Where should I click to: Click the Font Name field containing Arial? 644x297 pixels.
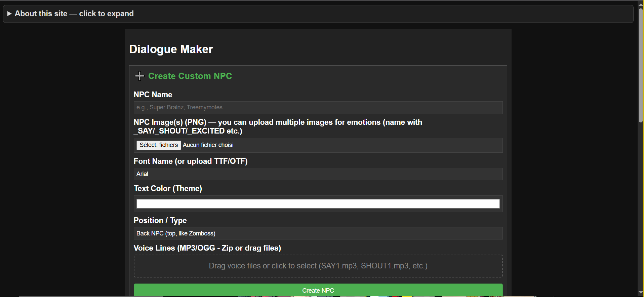[318, 174]
